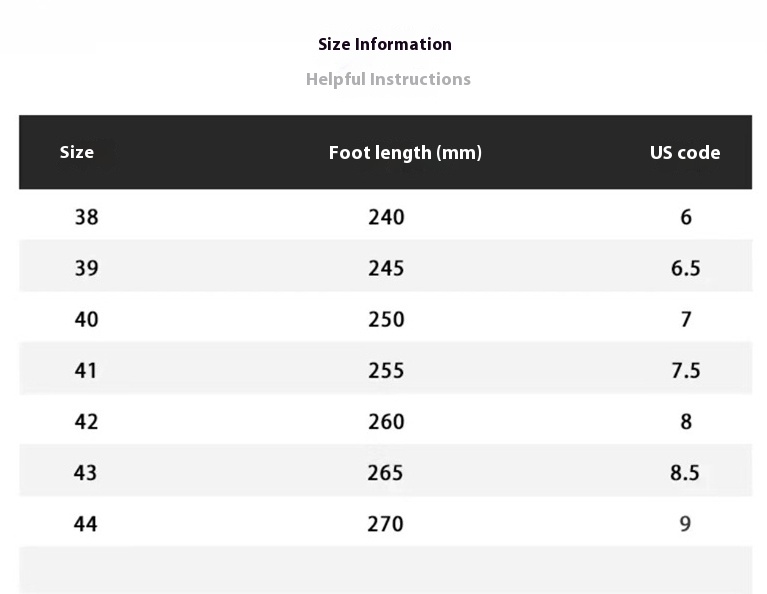Select US code 8.5 value
Screen dimensions: 767x594
[685, 473]
